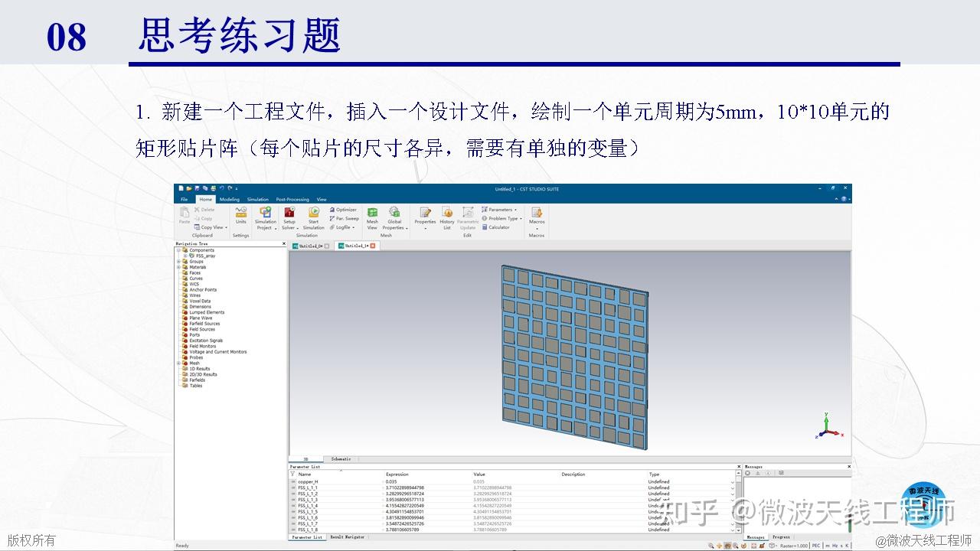This screenshot has width=980, height=551.
Task: Open the Mesh View
Action: point(372,216)
